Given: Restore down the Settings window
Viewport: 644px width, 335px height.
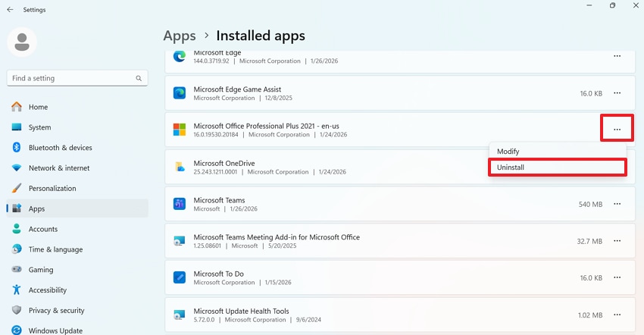Looking at the screenshot, I should (612, 5).
